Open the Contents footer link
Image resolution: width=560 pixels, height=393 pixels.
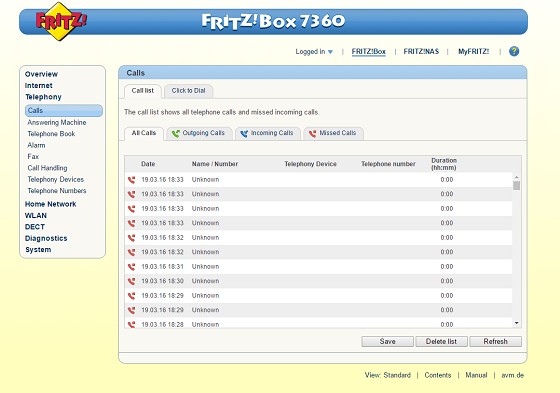[438, 375]
